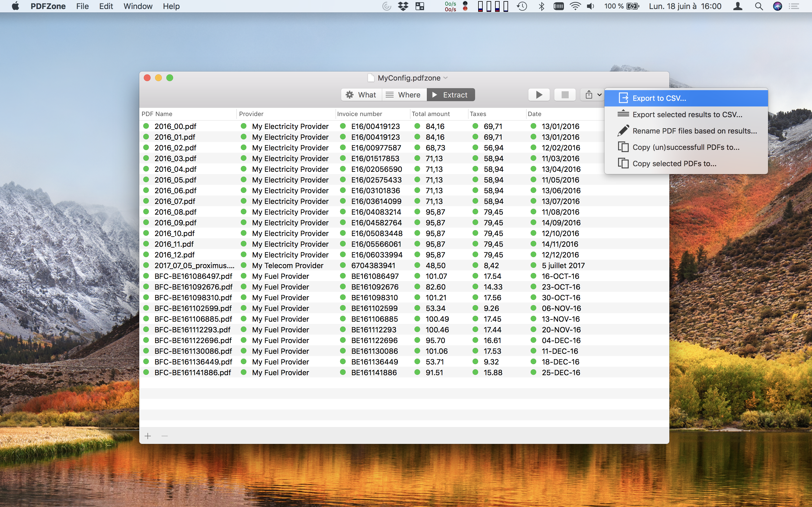Open Spotlight search in menu bar
This screenshot has width=812, height=507.
coord(759,6)
